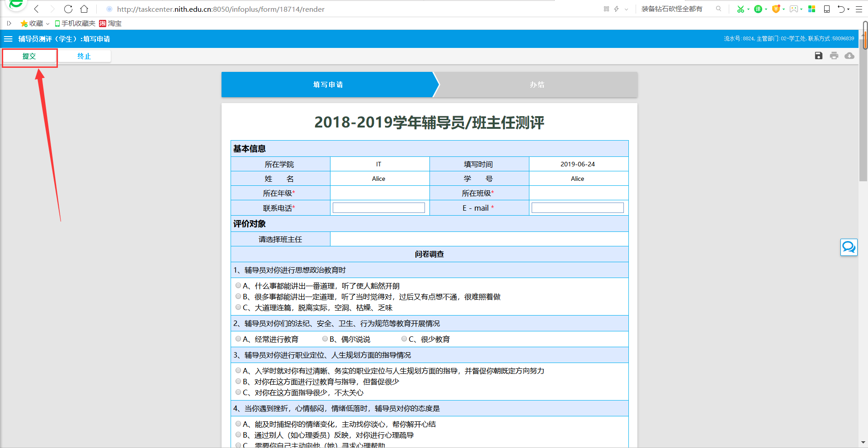
Task: Open the form's hamburger menu icon
Action: pos(8,39)
